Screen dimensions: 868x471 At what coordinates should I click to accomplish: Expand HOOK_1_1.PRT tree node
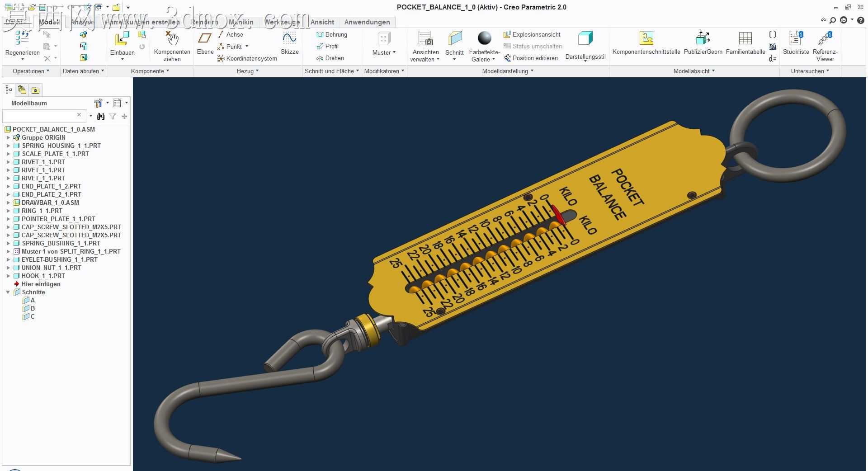tap(8, 276)
